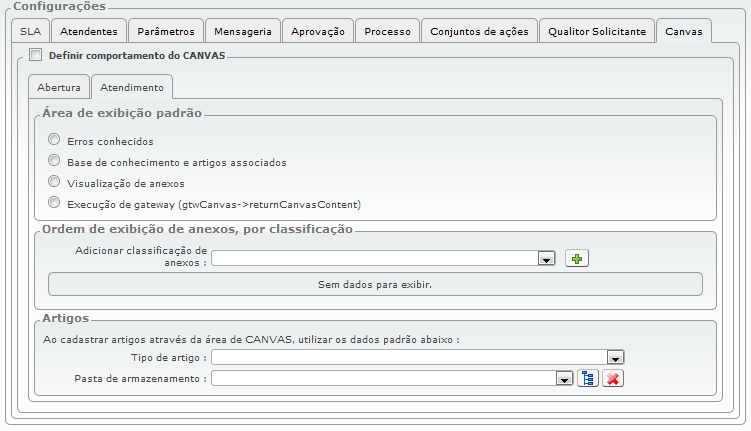751x431 pixels.
Task: Select the Erros conhecidos radio option
Action: (55, 140)
